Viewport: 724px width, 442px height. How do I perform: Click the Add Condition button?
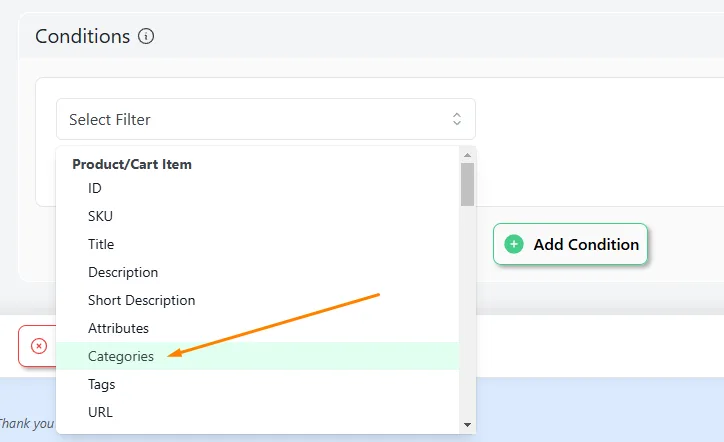[x=570, y=244]
